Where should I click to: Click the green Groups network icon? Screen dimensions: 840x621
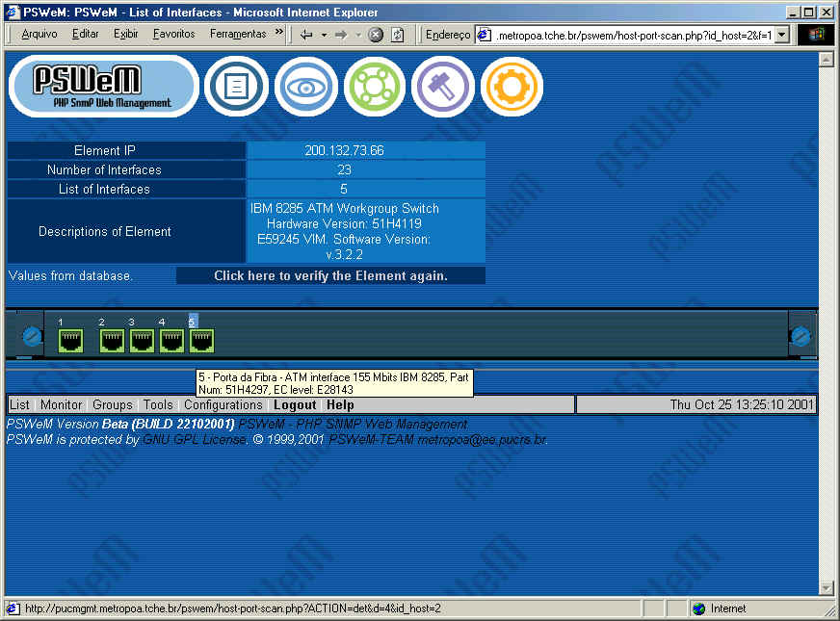click(375, 87)
